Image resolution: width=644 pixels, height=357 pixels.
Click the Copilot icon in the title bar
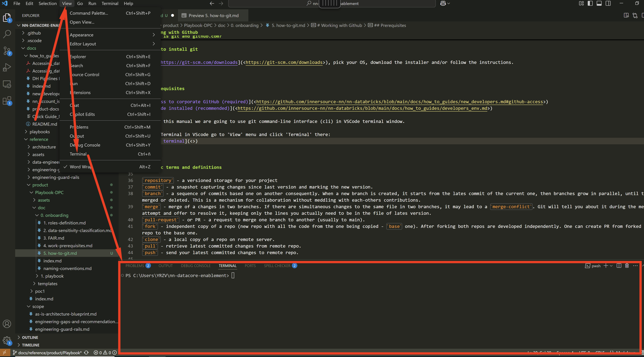click(443, 3)
